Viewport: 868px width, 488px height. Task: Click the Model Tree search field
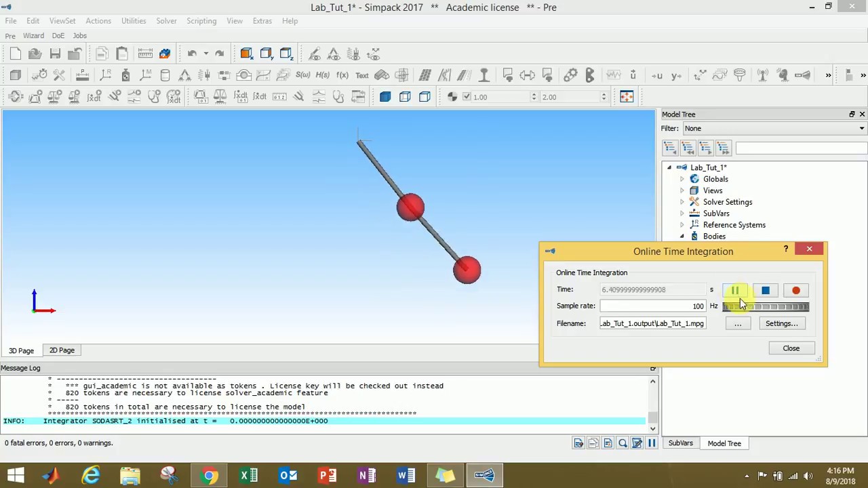(802, 148)
